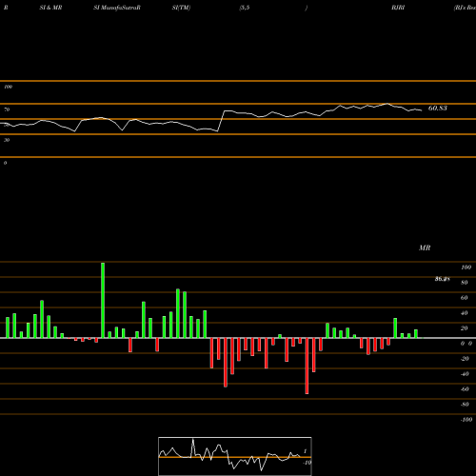The image size is (476, 476).
Task: Click the RSI value label 60.83
Action: [438, 109]
